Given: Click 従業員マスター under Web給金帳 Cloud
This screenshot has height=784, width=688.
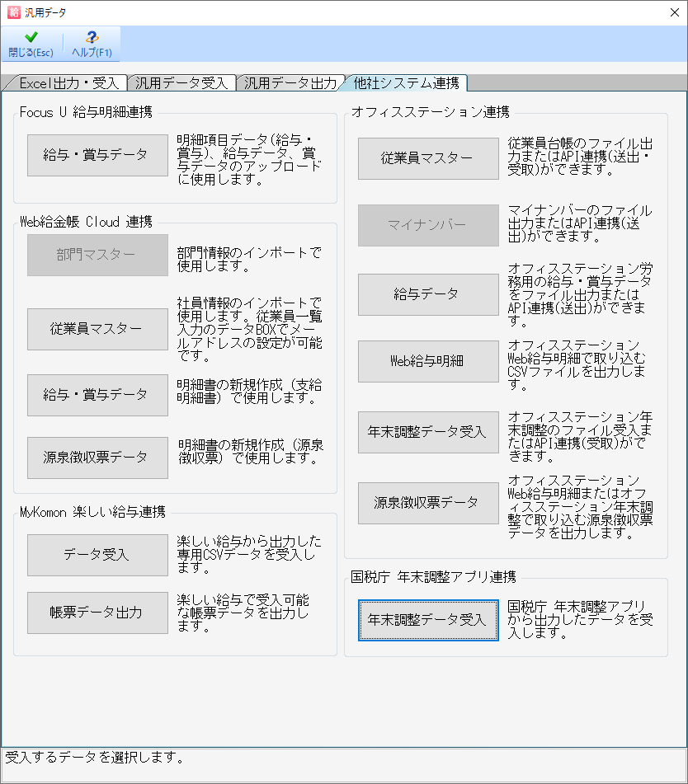Looking at the screenshot, I should pos(97,329).
